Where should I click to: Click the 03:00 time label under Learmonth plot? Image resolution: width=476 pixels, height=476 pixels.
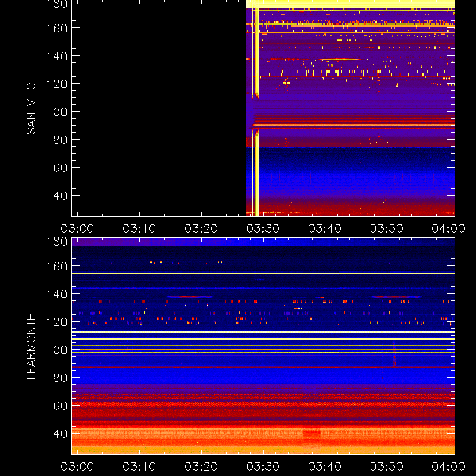[x=77, y=466]
